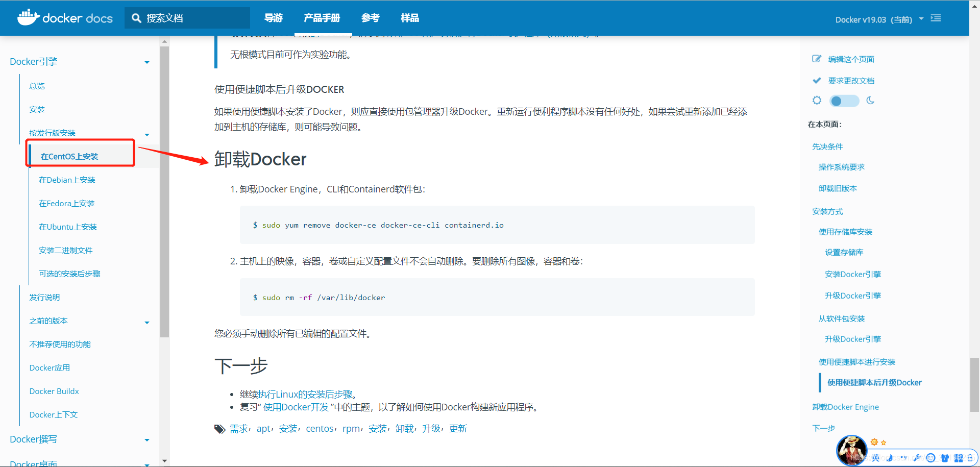Expand the Docker撰写 section arrow

(147, 440)
